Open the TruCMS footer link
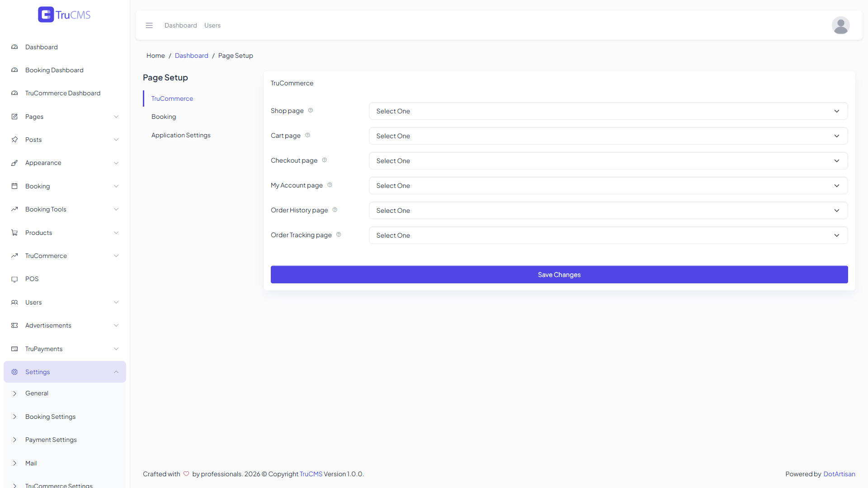The width and height of the screenshot is (868, 488). pos(311,474)
